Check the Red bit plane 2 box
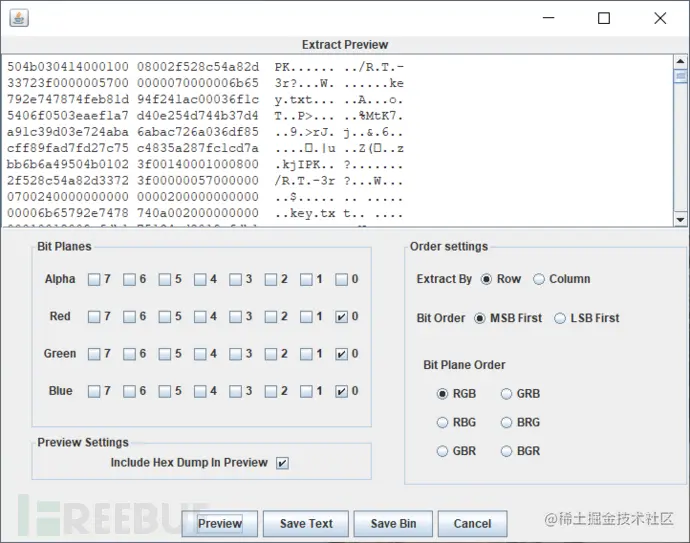The image size is (690, 543). click(x=271, y=317)
